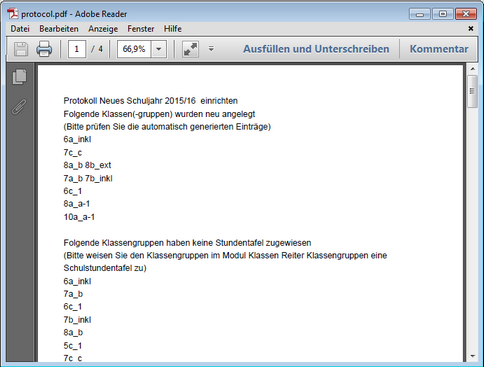The height and width of the screenshot is (367, 484).
Task: Open the Bearbeiten menu
Action: (x=59, y=29)
